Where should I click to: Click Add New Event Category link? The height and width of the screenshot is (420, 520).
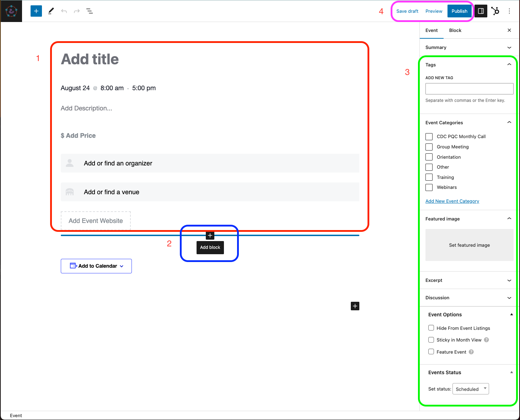[452, 201]
